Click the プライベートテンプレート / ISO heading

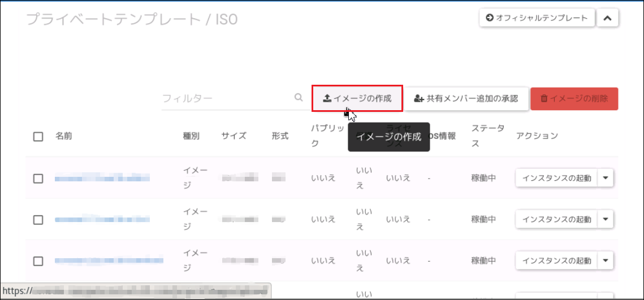coord(132,19)
